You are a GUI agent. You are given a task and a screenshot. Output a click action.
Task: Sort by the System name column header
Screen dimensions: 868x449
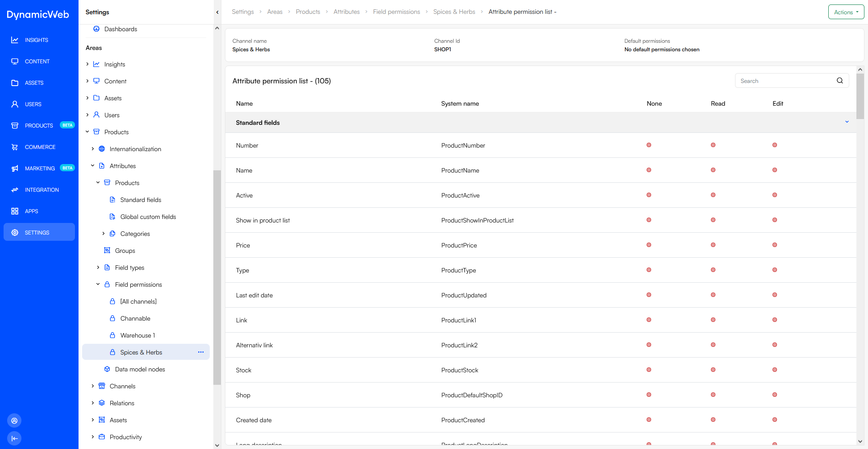(460, 103)
